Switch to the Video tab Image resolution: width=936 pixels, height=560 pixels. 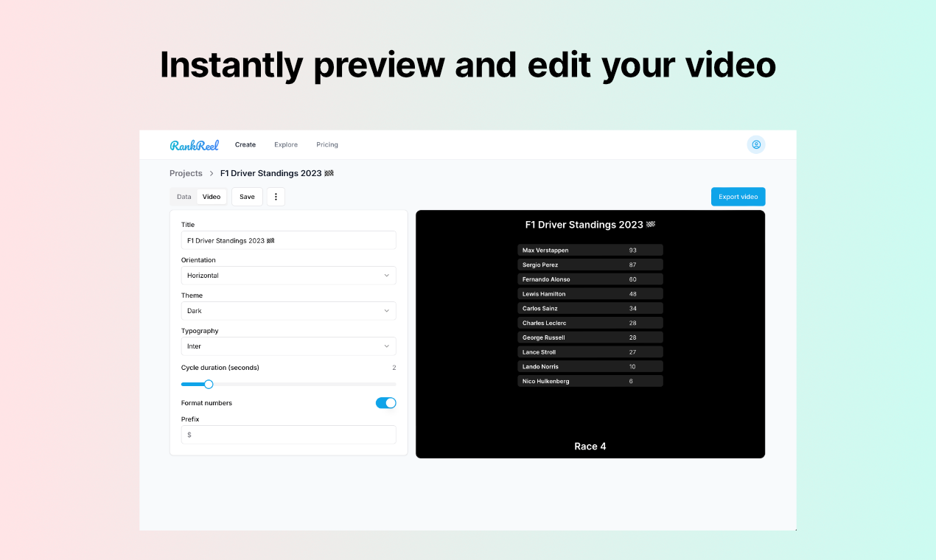pyautogui.click(x=212, y=197)
